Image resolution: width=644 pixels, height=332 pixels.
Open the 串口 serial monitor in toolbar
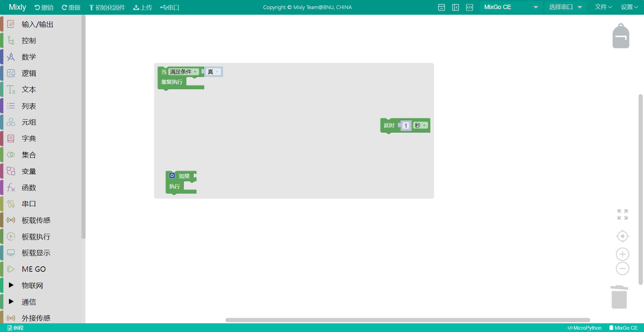click(x=170, y=7)
